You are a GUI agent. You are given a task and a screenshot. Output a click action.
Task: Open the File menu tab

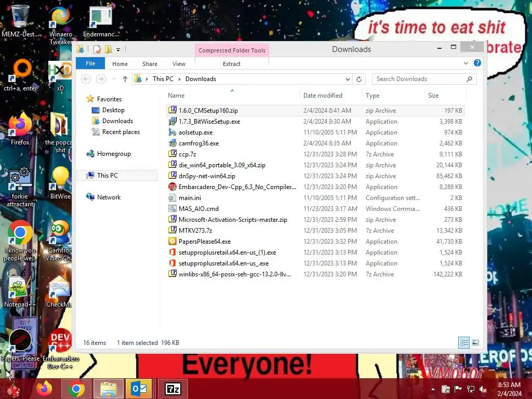[x=90, y=63]
